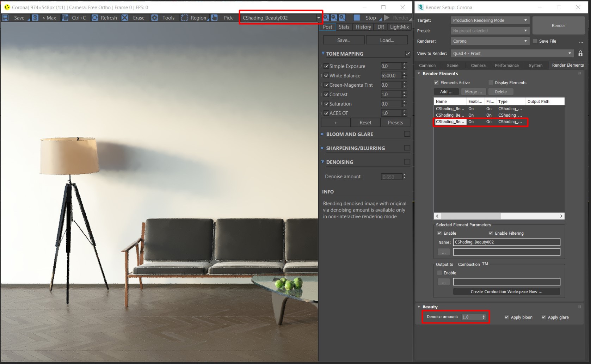This screenshot has width=591, height=364.
Task: Open the Production Rendering Mode target dropdown
Action: pos(490,20)
